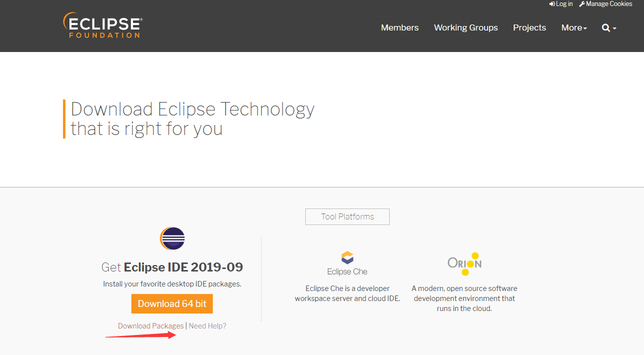Image resolution: width=644 pixels, height=355 pixels.
Task: Click the Log in arrow icon
Action: [552, 4]
